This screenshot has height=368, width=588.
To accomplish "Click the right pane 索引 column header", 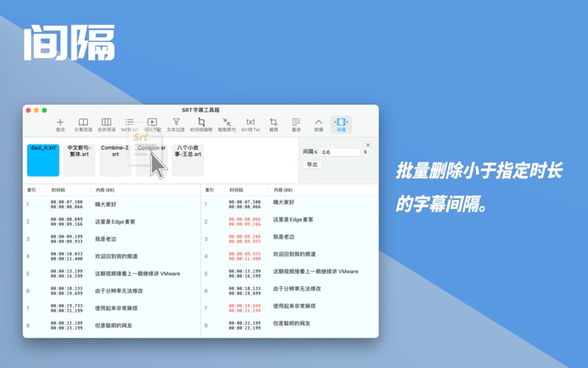I will (209, 190).
